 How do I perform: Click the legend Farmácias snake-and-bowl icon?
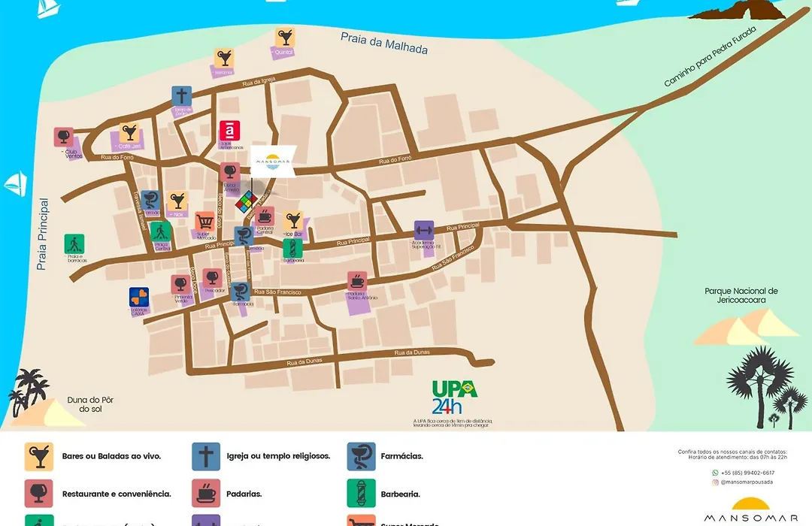click(x=362, y=456)
